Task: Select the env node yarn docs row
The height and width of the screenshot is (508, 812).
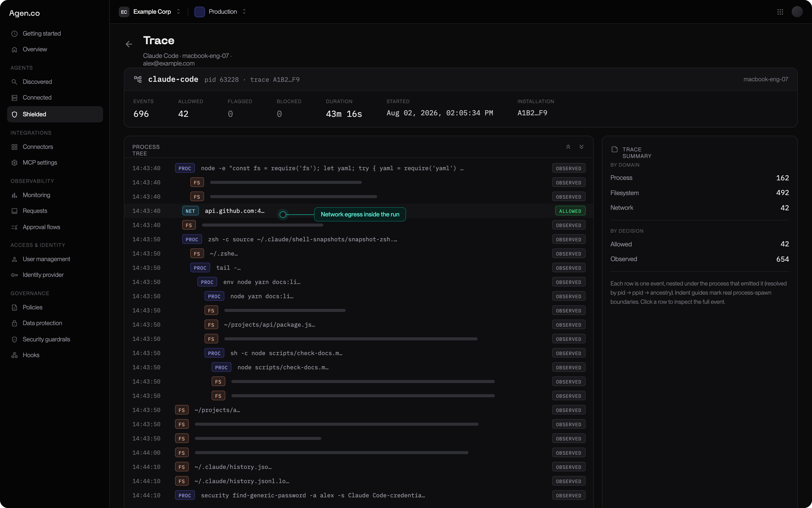Action: tap(359, 282)
